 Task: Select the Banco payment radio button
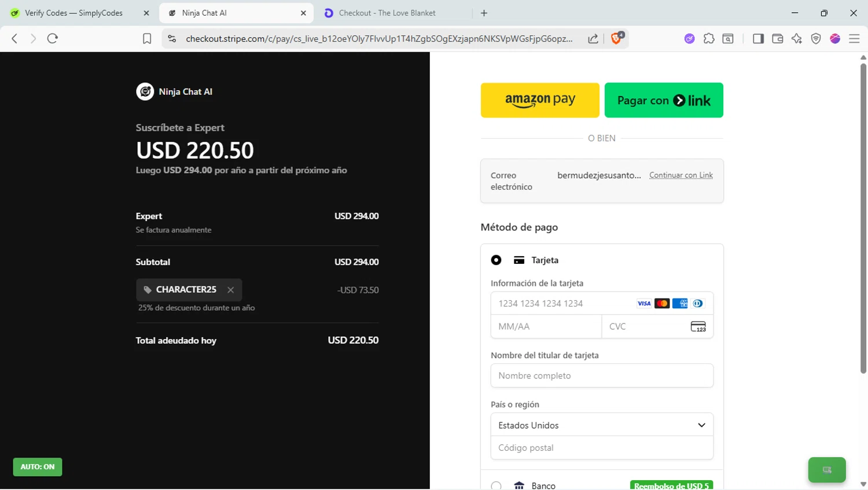click(496, 486)
